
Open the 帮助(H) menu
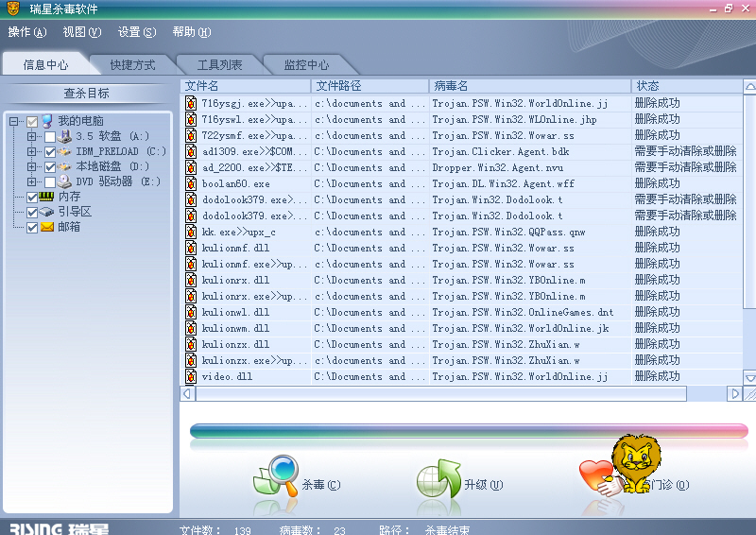192,32
